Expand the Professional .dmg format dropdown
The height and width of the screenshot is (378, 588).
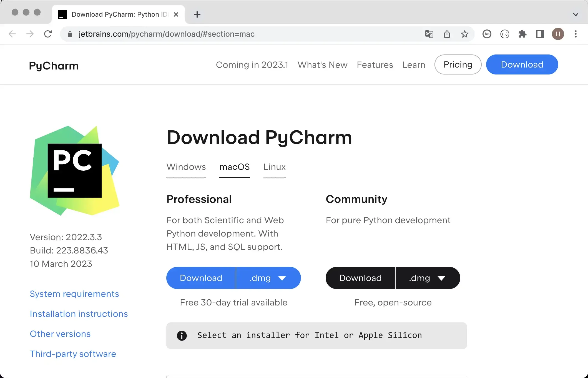(268, 278)
